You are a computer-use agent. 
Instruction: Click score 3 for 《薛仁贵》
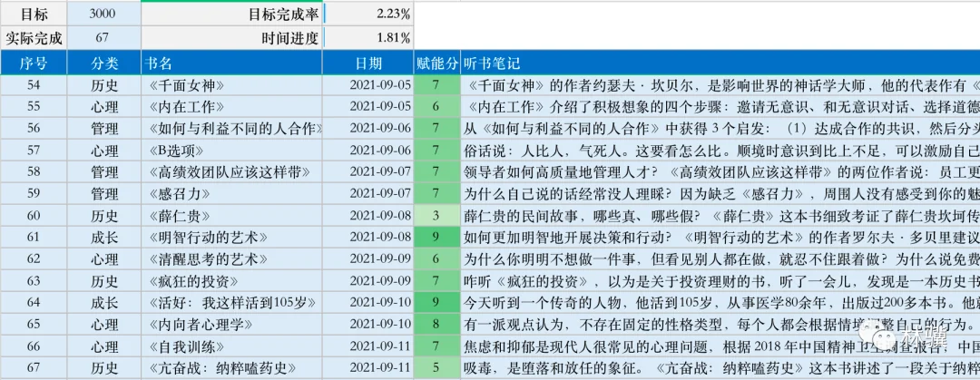(x=436, y=216)
